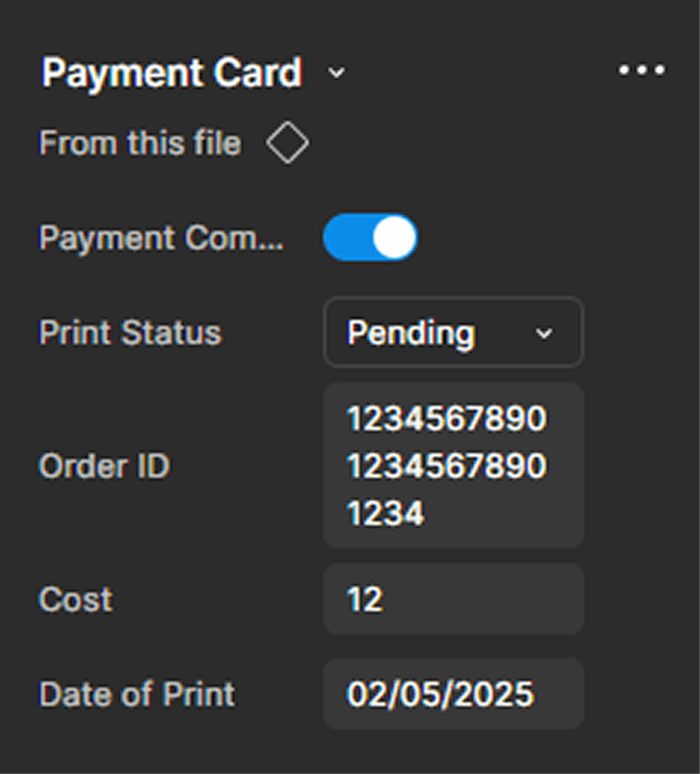Click the "Date of Print" property label
The height and width of the screenshot is (774, 700).
(137, 694)
